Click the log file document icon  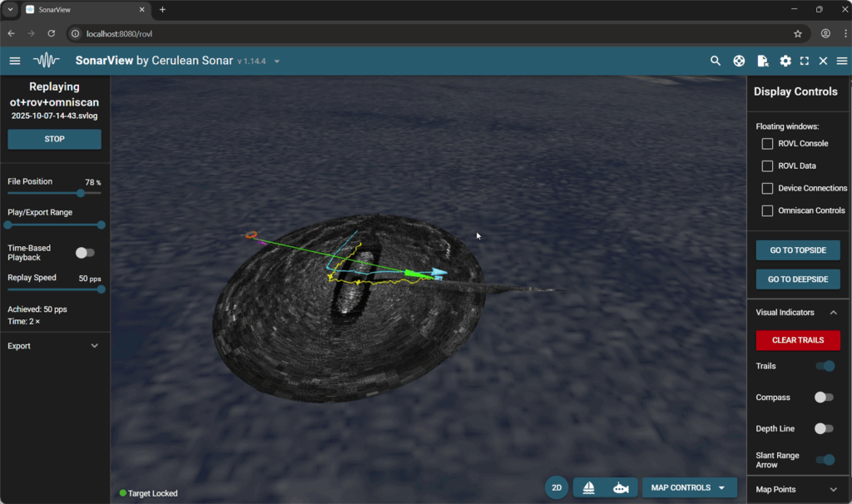click(762, 61)
